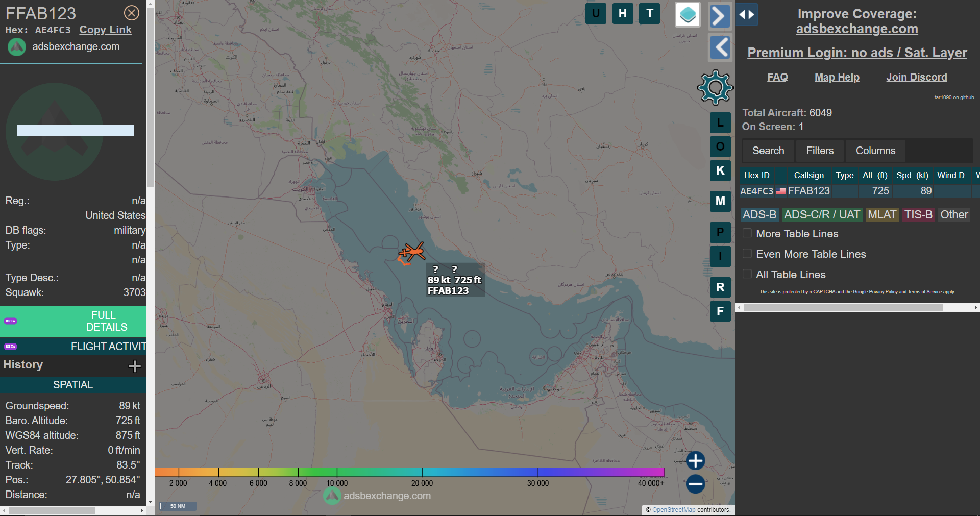
Task: Click the right-arrow sidebar expand button
Action: tap(720, 15)
